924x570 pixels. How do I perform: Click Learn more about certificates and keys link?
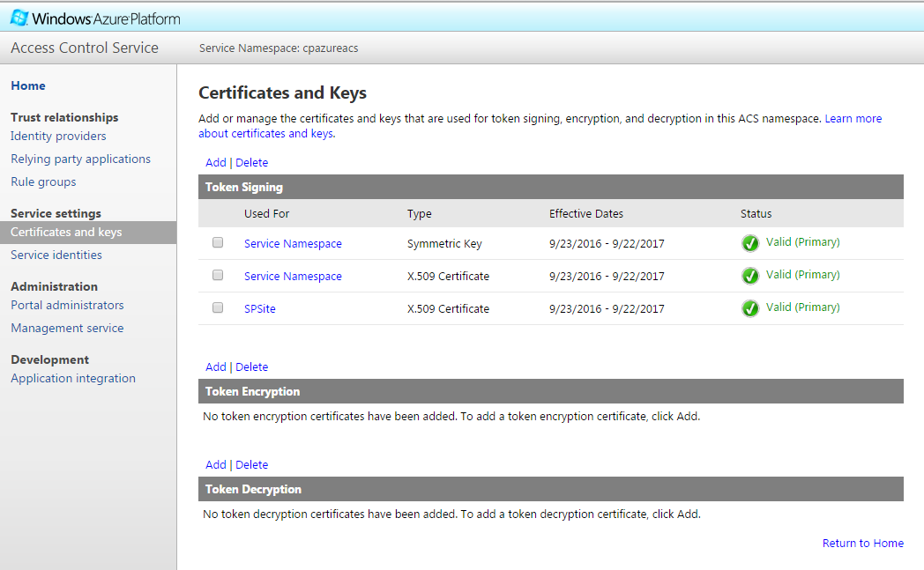tap(853, 118)
